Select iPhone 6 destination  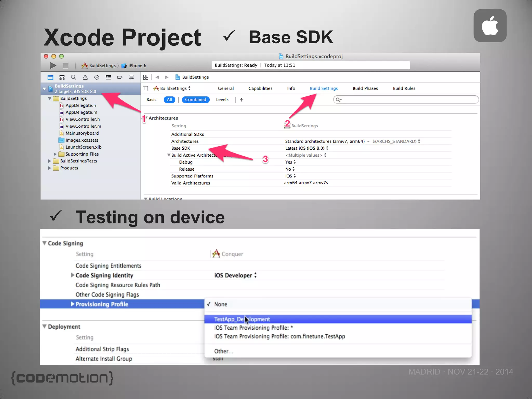(x=134, y=65)
